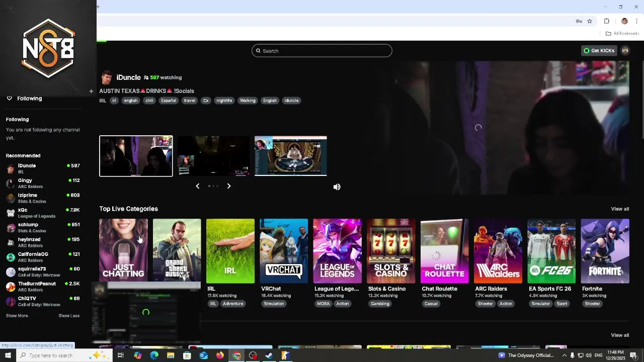This screenshot has width=644, height=362.
Task: Select the Gambling tag under Slots & Casino
Action: coord(380,304)
